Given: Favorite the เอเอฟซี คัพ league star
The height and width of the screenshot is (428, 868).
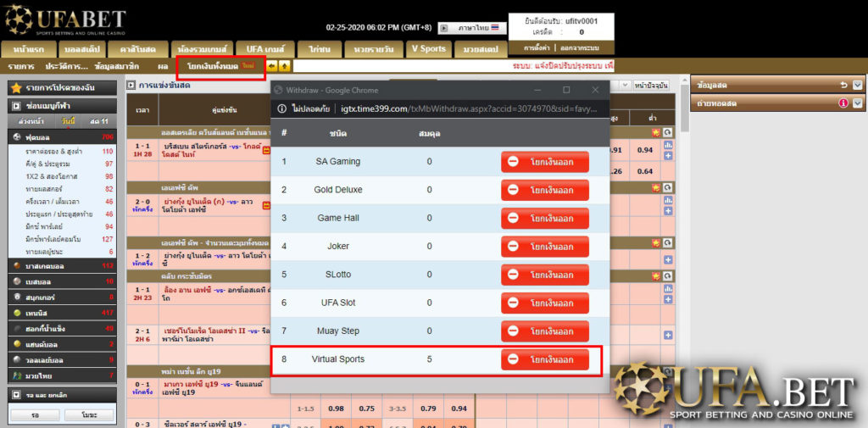Looking at the screenshot, I should point(657,187).
